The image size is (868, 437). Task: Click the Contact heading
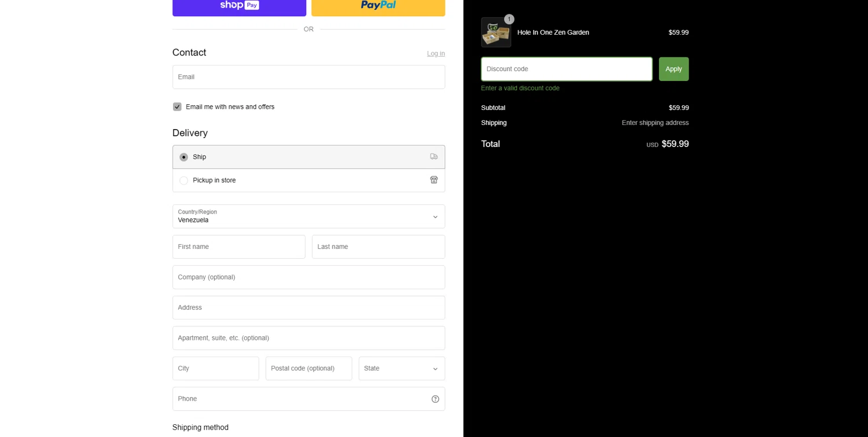(x=189, y=53)
